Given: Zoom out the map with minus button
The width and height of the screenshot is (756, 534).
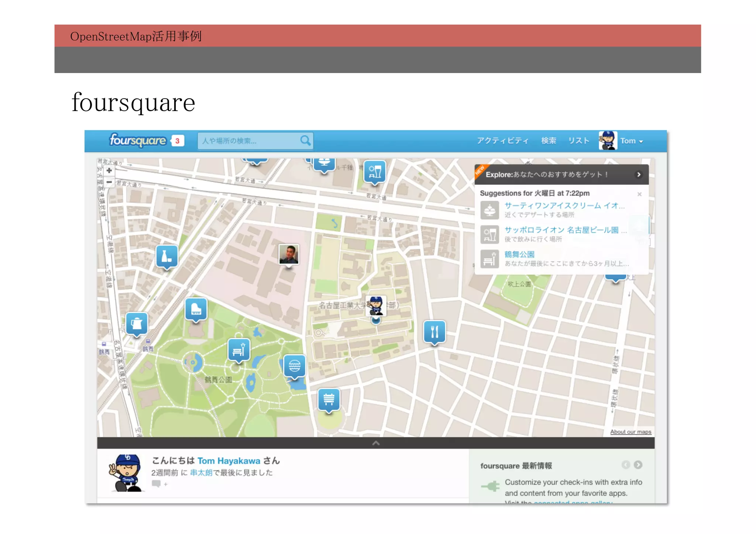Looking at the screenshot, I should coord(109,182).
